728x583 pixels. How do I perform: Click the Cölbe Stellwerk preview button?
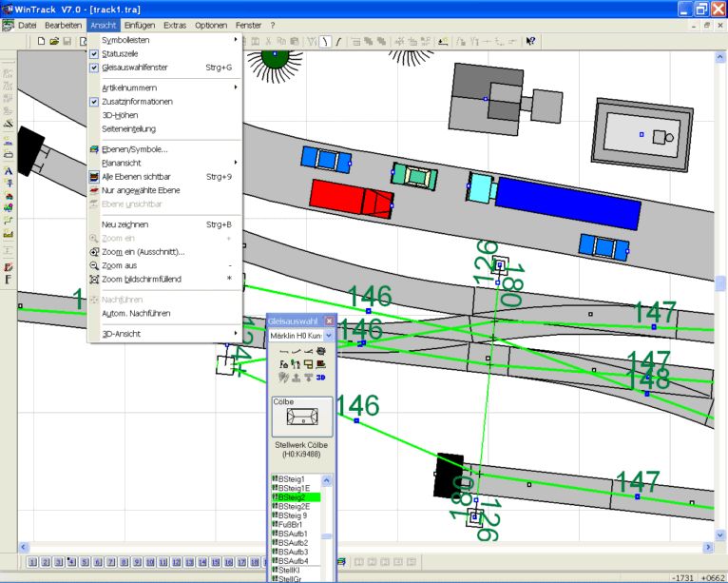click(301, 417)
